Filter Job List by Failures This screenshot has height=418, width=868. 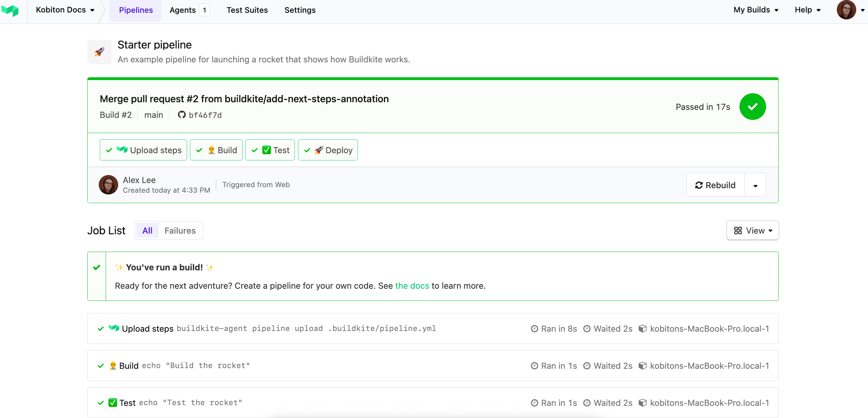point(180,230)
